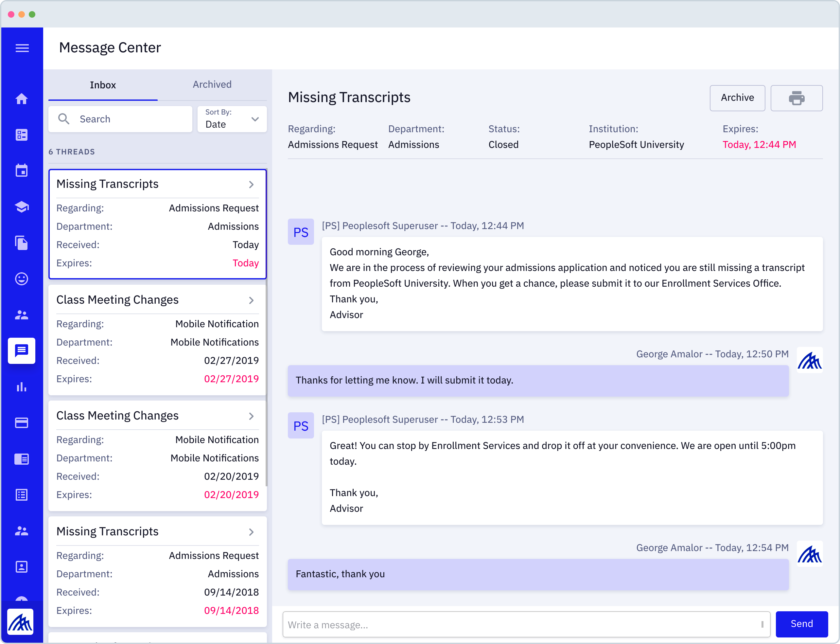Screen dimensions: 840x644
Task: Open the upper people group icon in sidebar
Action: [22, 315]
